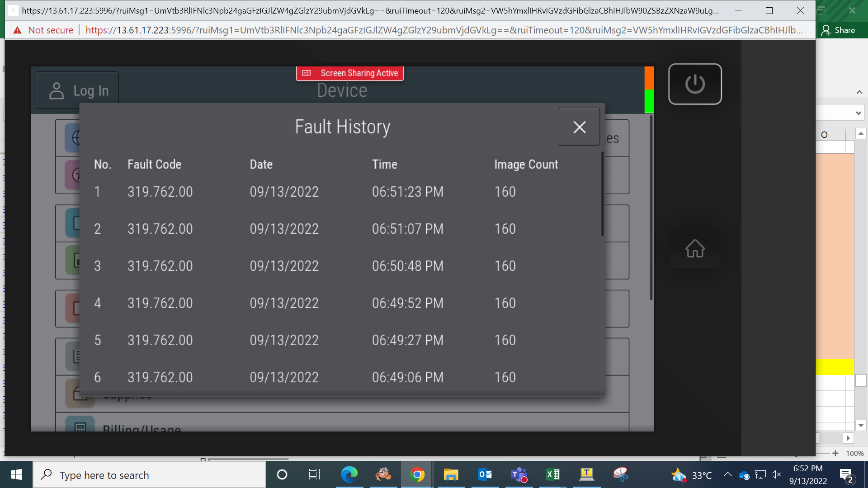The height and width of the screenshot is (488, 868).
Task: Open File Explorer from the taskbar
Action: (x=451, y=474)
